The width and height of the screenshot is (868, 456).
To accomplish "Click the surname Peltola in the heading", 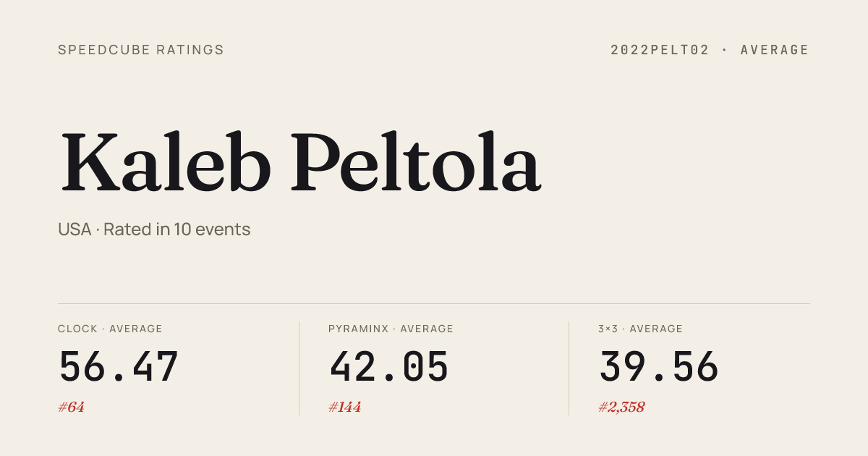I will click(x=416, y=163).
